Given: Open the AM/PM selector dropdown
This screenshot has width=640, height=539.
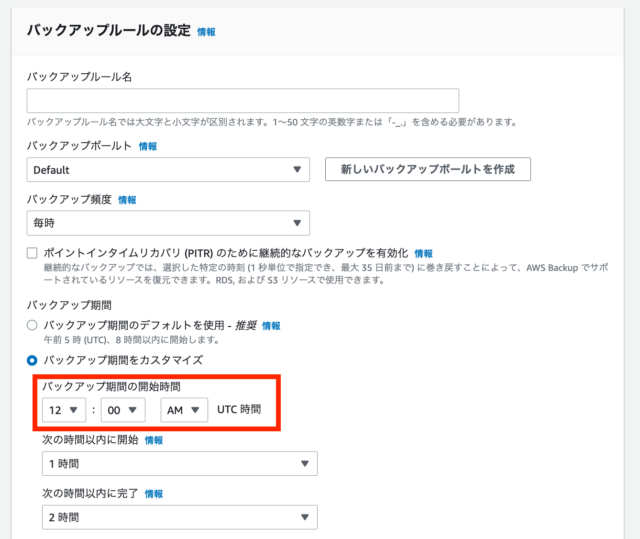Looking at the screenshot, I should click(184, 410).
